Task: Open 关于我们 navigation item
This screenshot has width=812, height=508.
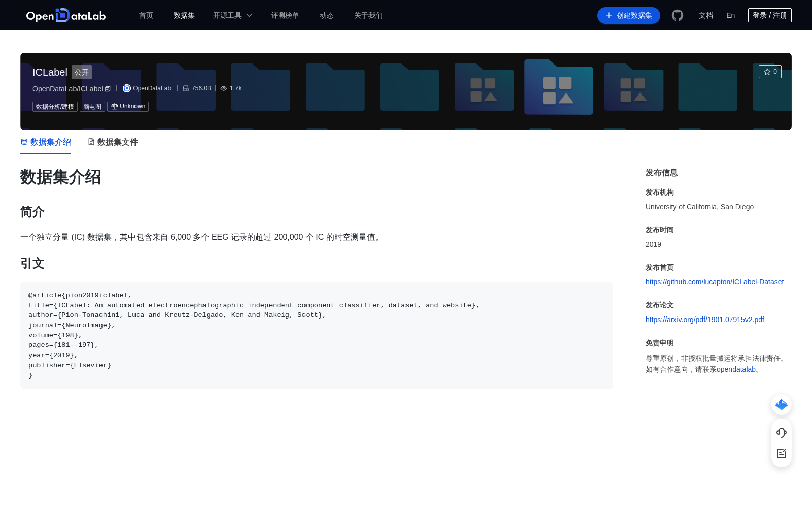Action: 368,15
